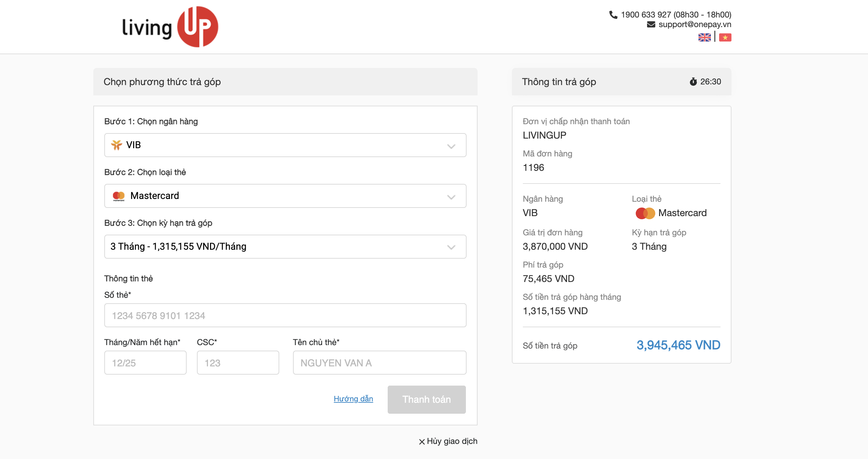Open the Hướng dẫn guide link

[x=353, y=399]
